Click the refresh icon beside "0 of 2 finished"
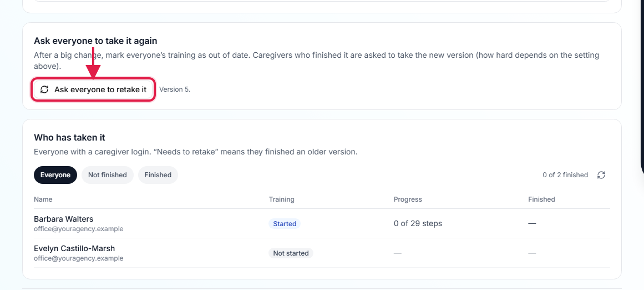 [x=601, y=175]
